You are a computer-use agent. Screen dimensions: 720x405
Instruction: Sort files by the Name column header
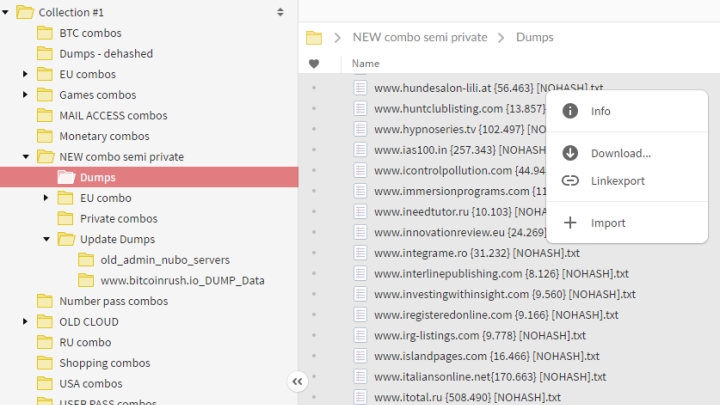point(366,64)
